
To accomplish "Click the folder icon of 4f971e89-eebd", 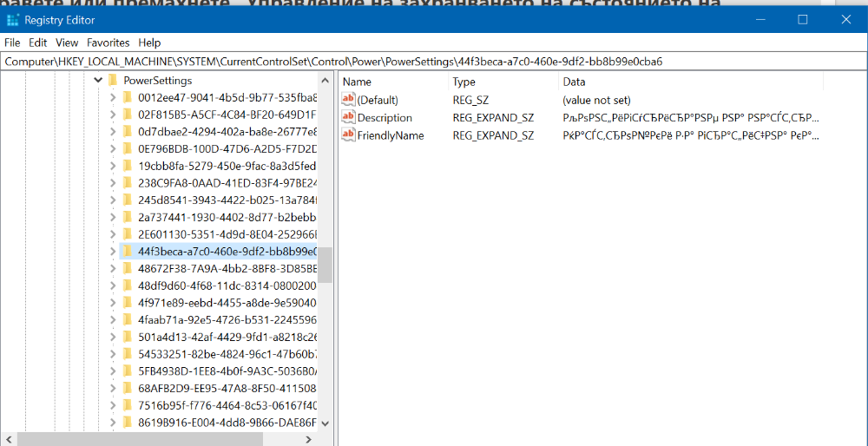I will pos(128,302).
